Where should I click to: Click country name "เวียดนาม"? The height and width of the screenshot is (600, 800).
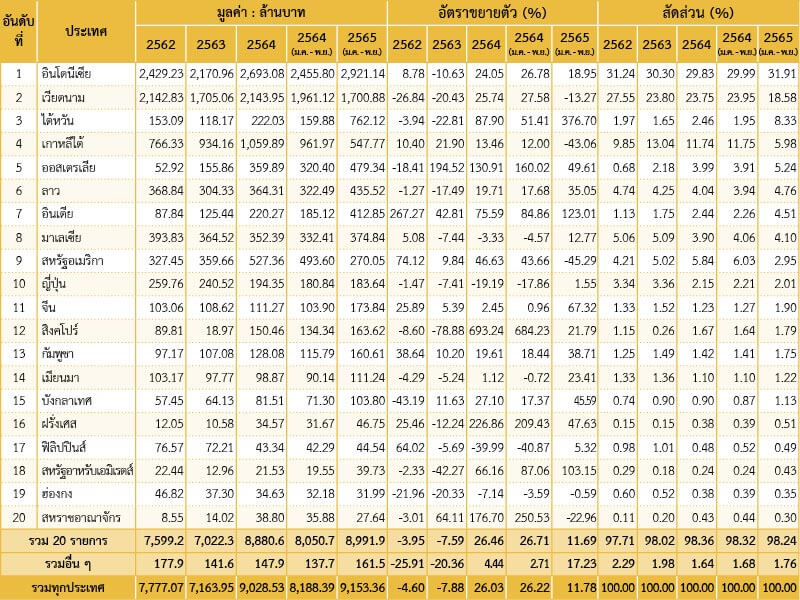coord(63,97)
